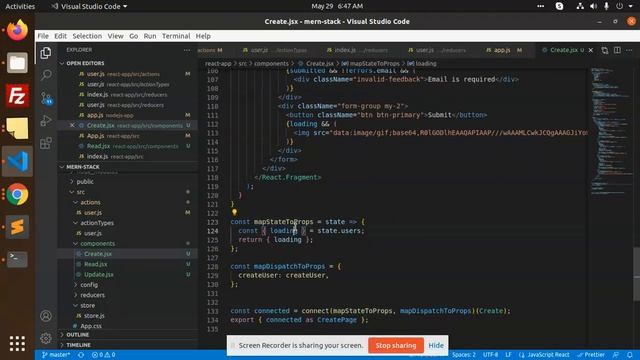Click master branch in status bar

tap(56, 355)
